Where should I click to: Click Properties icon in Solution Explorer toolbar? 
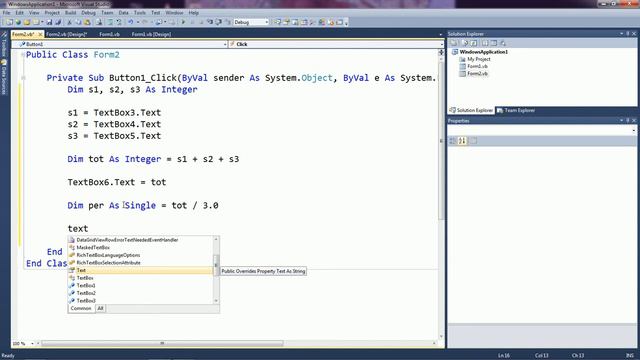[454, 43]
